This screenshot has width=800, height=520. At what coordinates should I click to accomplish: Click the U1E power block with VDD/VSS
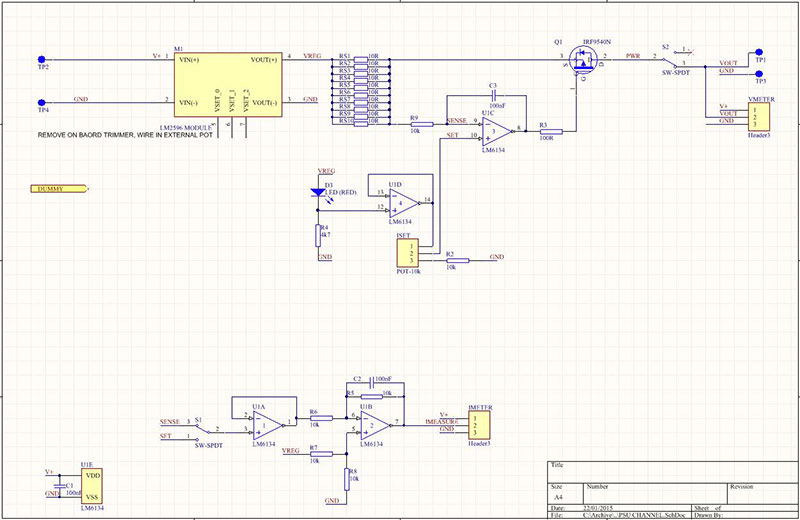point(93,484)
